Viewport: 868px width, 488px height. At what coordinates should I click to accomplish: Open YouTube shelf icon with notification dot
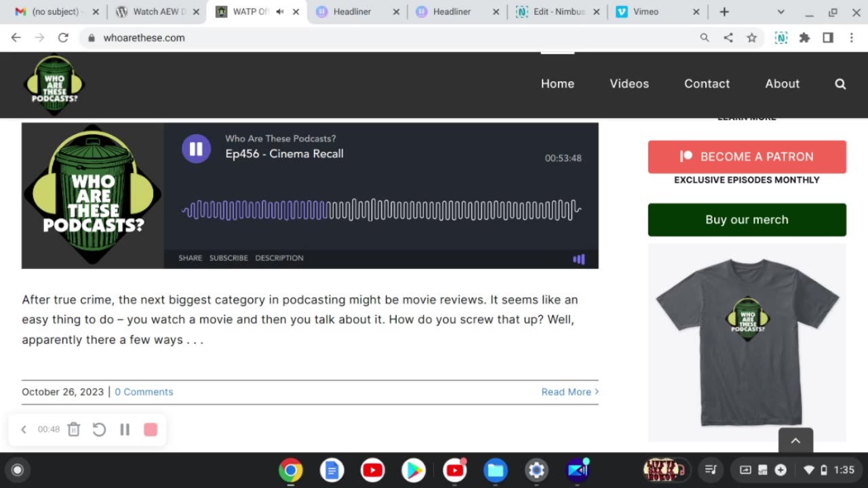(455, 470)
